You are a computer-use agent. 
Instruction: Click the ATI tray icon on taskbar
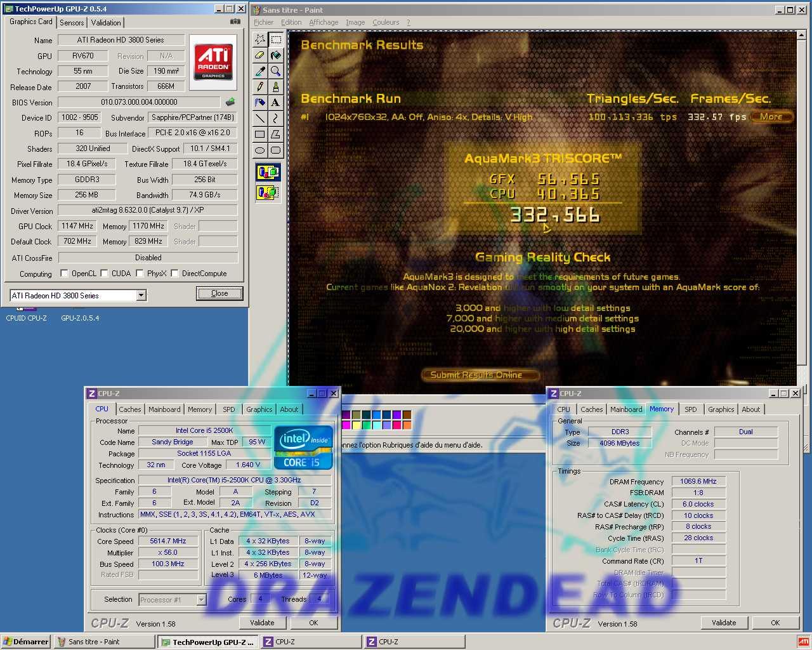click(803, 642)
